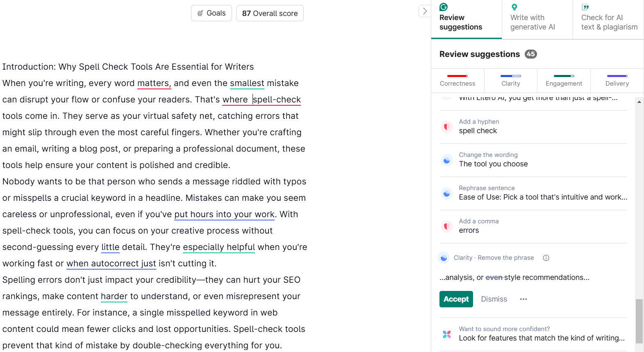This screenshot has height=352, width=644.
Task: Click the quotation mark plagiarism check icon
Action: point(585,7)
